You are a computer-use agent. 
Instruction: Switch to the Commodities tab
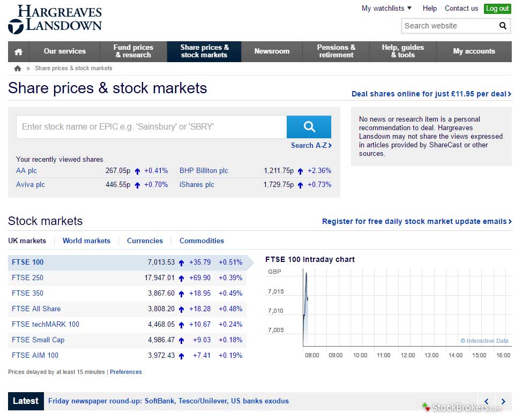pos(201,241)
